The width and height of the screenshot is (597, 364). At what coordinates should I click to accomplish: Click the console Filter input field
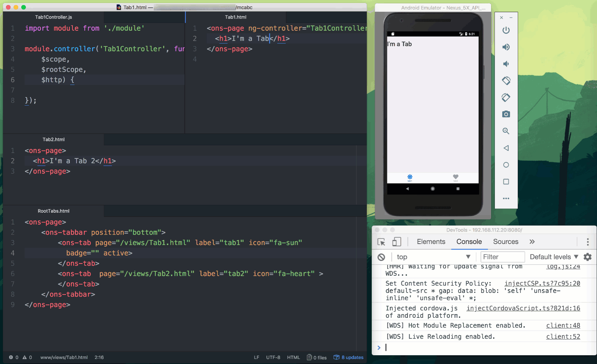point(502,257)
